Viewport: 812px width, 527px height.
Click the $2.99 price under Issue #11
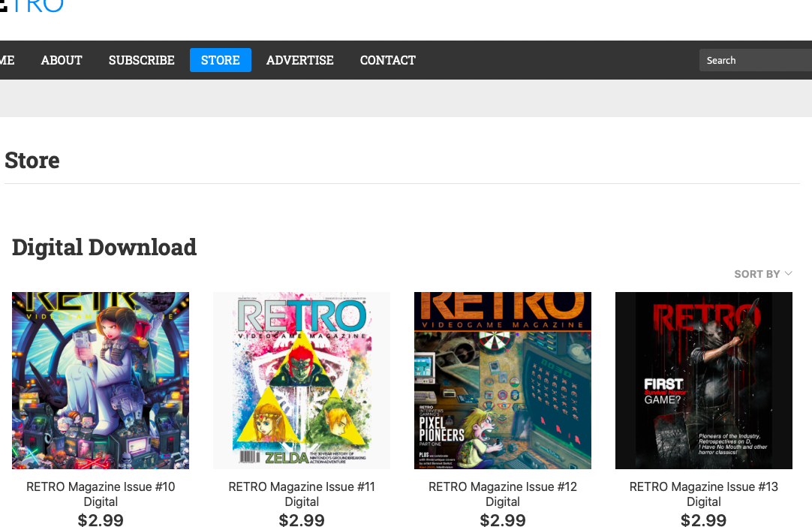(302, 519)
